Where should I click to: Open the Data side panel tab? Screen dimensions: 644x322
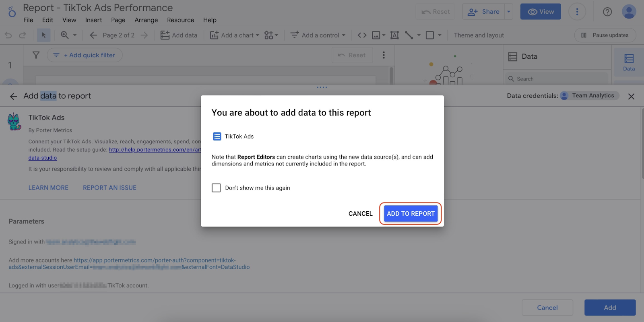629,62
